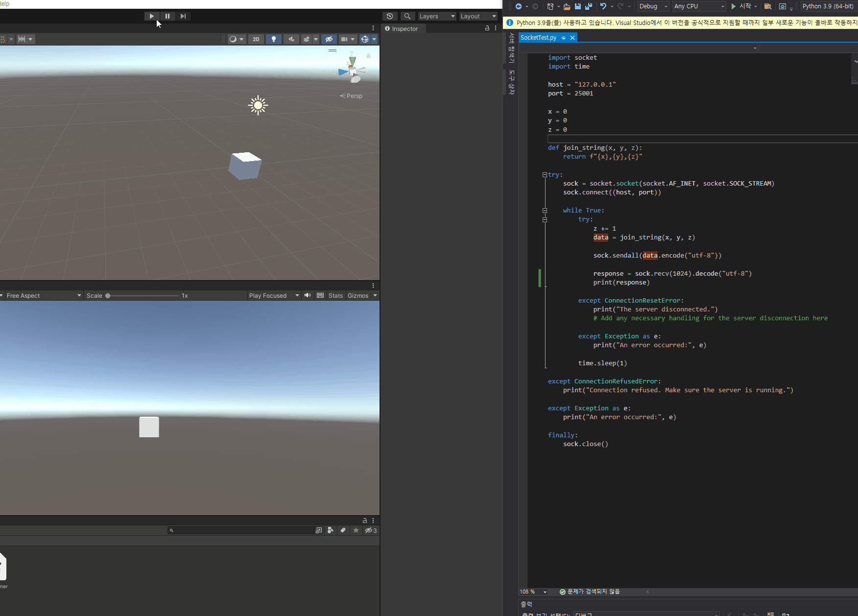Open search in window icon
This screenshot has height=616, width=858.
pyautogui.click(x=319, y=530)
